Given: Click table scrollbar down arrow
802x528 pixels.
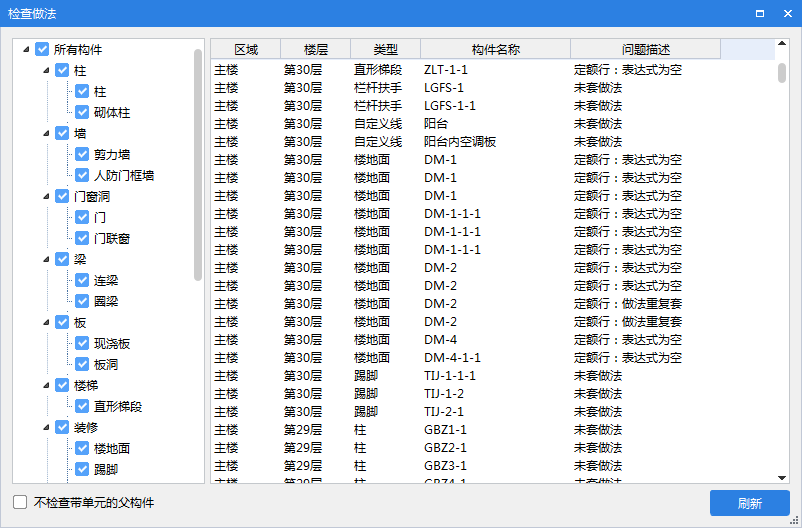Looking at the screenshot, I should point(782,478).
